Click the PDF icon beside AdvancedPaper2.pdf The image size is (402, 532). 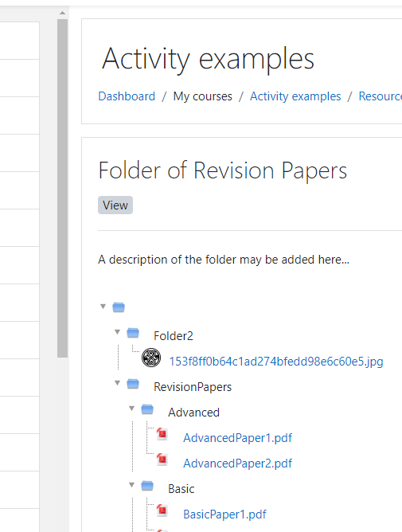click(x=162, y=460)
